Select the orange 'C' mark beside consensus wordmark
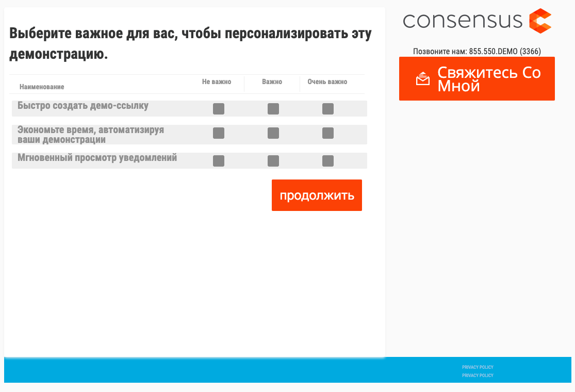This screenshot has width=575, height=392. click(540, 21)
